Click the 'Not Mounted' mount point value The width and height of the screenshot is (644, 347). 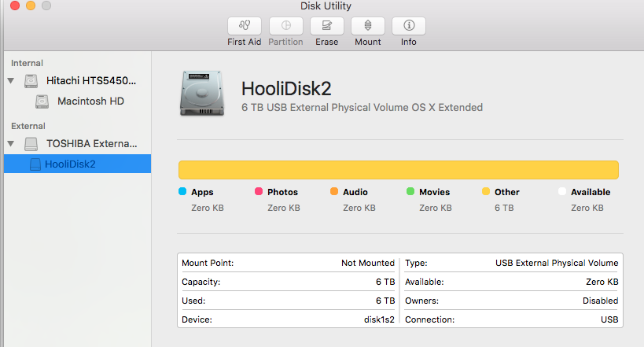coord(368,263)
